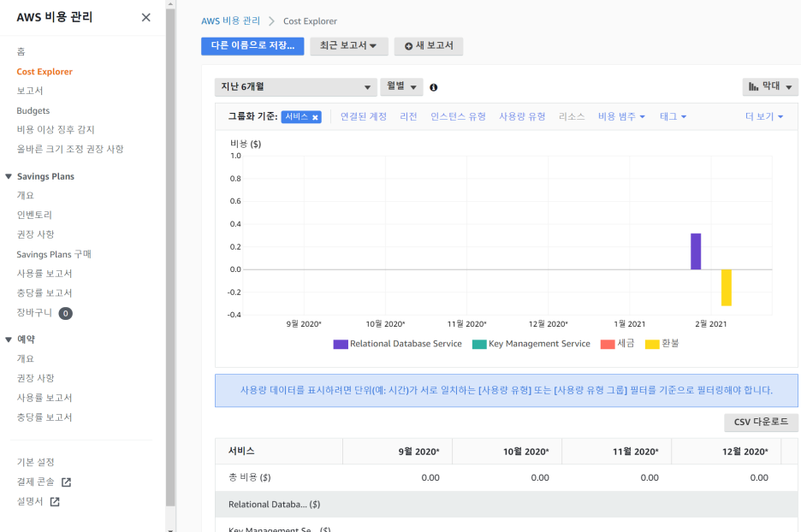The image size is (801, 532).
Task: Expand the 비용 범주 grouping dropdown
Action: (621, 117)
